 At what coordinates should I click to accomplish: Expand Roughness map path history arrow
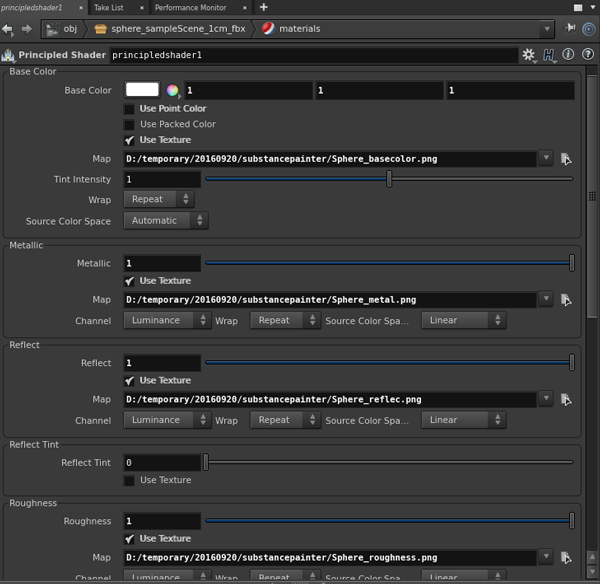tap(546, 556)
